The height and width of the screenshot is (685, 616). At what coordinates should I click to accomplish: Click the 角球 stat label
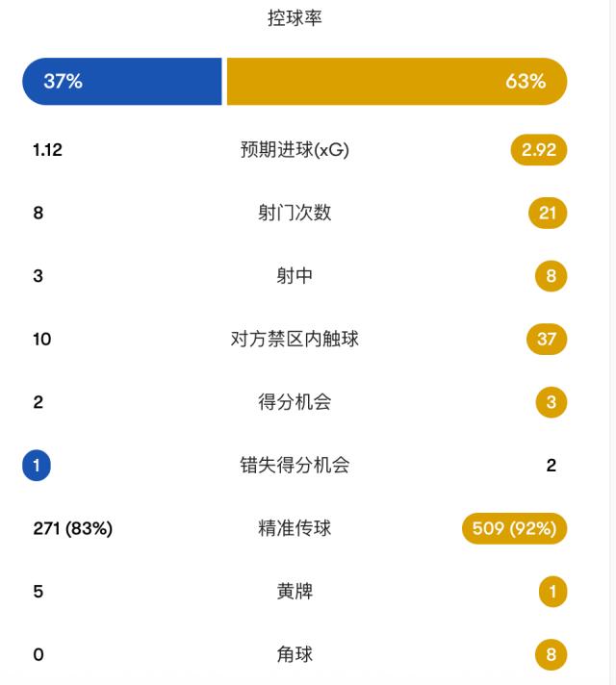(295, 654)
